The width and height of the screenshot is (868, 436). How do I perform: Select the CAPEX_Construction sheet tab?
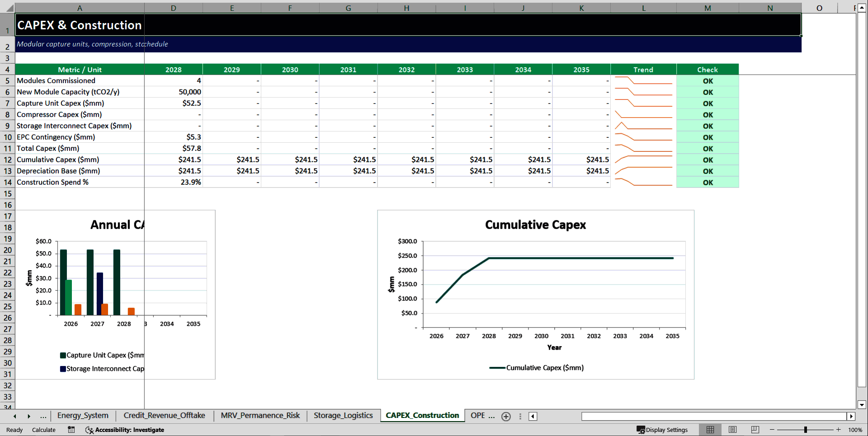[422, 416]
